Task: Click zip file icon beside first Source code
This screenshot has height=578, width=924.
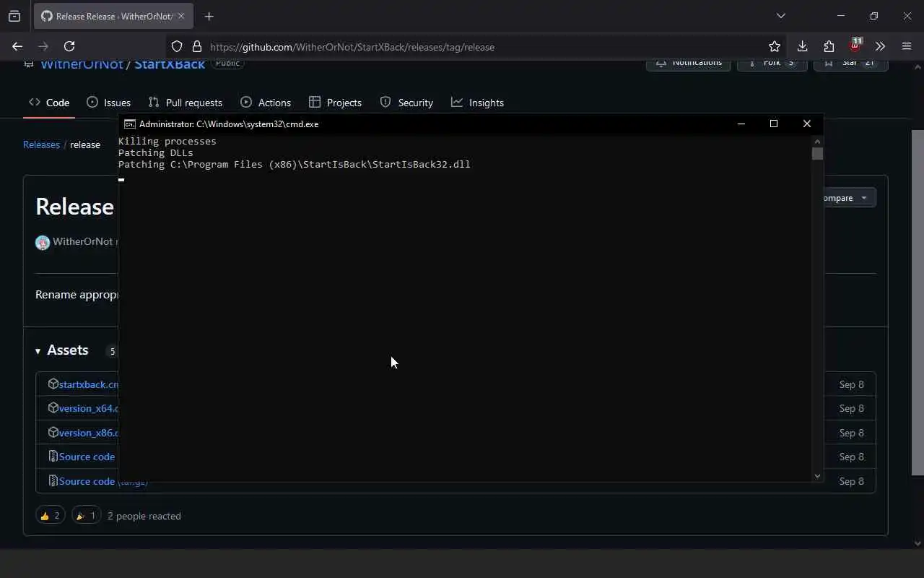Action: 53,456
